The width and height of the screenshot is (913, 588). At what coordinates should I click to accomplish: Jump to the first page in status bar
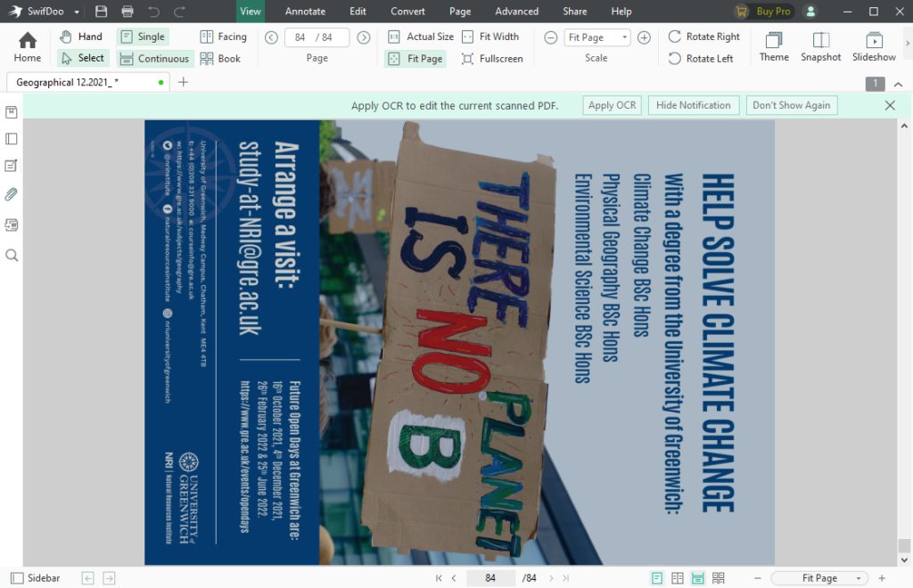439,578
